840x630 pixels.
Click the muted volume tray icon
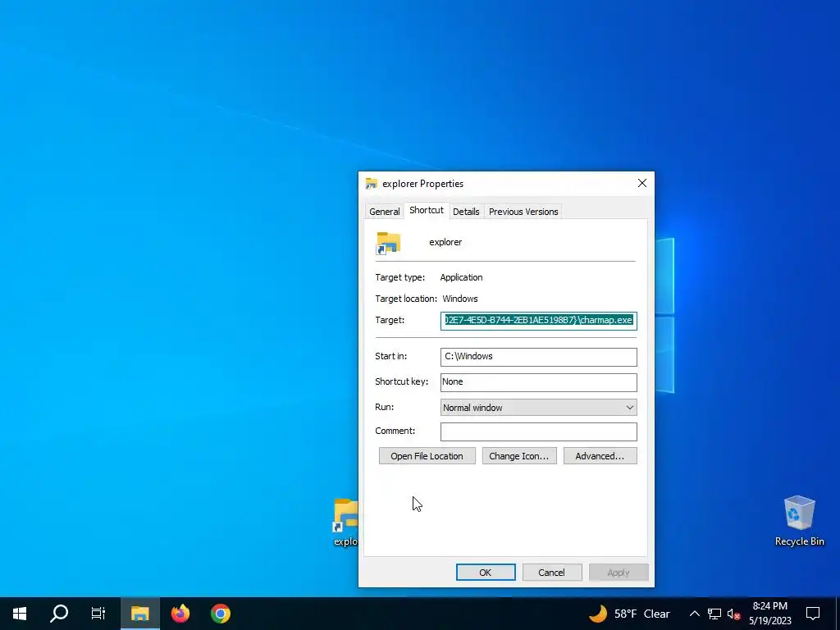click(733, 614)
